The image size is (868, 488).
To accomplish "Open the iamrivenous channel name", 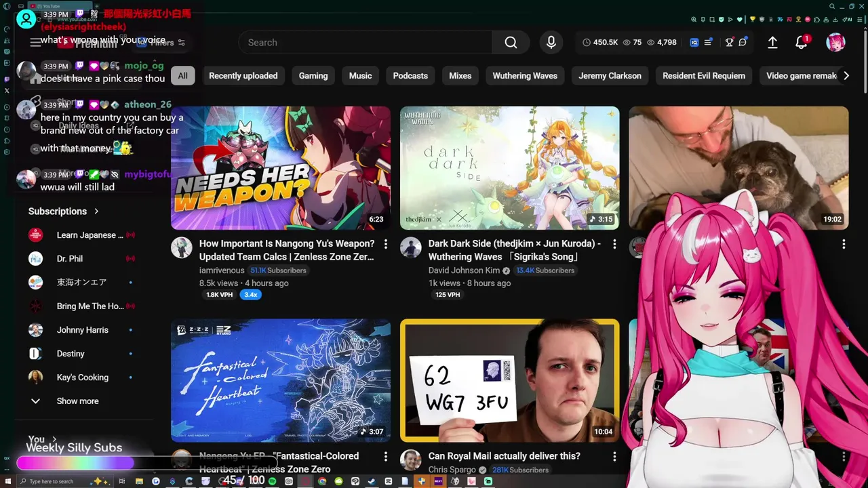I will point(222,270).
